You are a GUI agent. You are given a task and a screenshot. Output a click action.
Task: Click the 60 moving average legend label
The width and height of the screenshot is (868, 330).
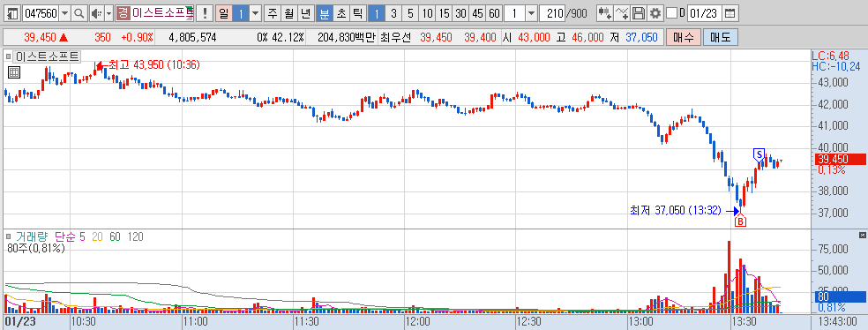116,236
